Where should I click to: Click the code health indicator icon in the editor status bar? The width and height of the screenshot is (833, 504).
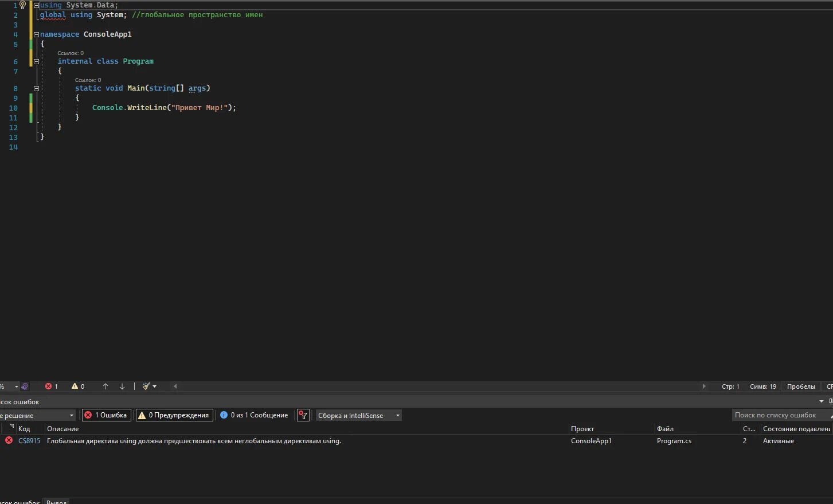(25, 386)
